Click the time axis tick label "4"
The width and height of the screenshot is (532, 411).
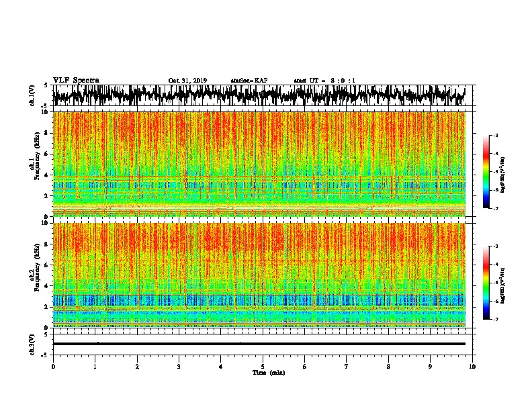pyautogui.click(x=221, y=367)
